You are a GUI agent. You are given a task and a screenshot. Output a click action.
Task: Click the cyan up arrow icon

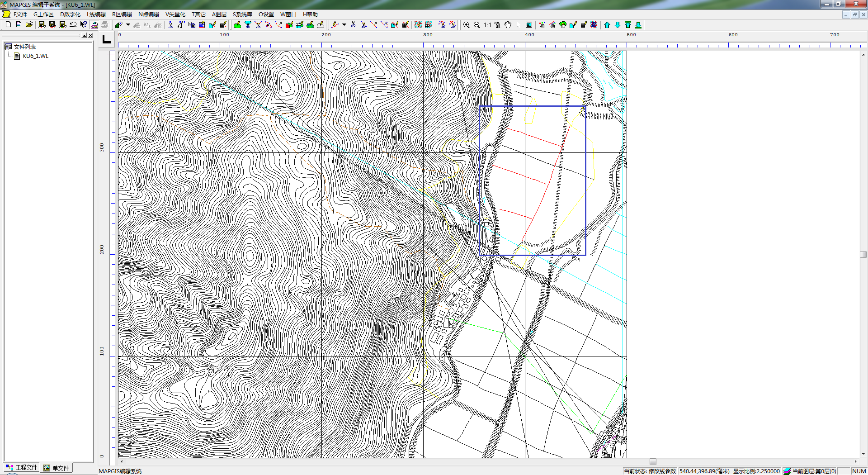607,25
